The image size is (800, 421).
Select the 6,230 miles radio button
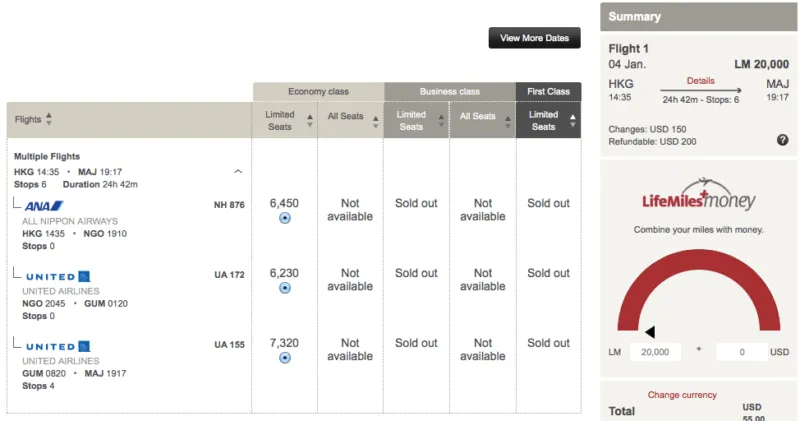point(285,288)
